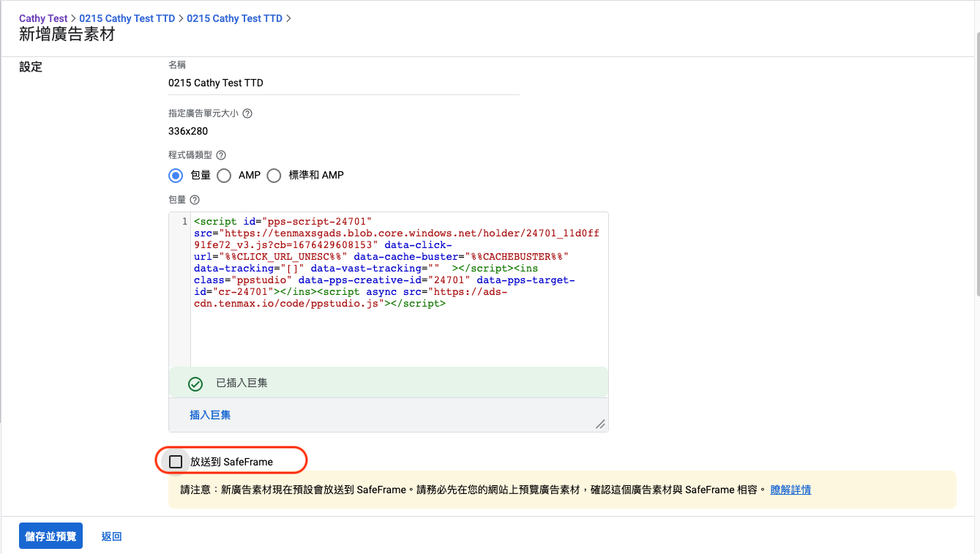Click help icon next to 包量 label

click(195, 200)
